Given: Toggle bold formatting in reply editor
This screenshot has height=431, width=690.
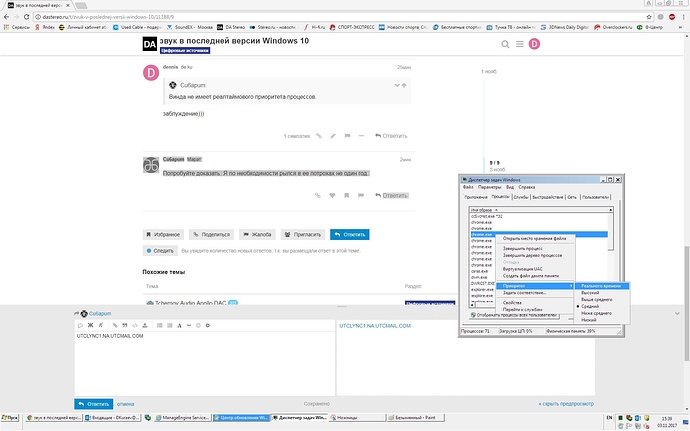Looking at the screenshot, I should (91, 325).
